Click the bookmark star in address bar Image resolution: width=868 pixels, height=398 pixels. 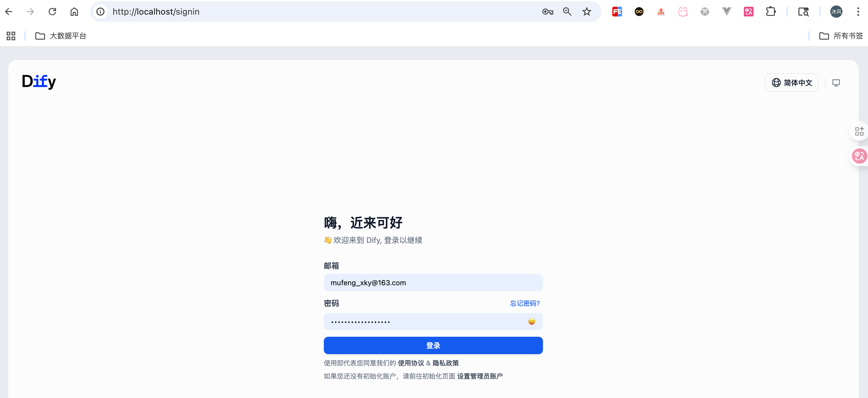point(587,11)
